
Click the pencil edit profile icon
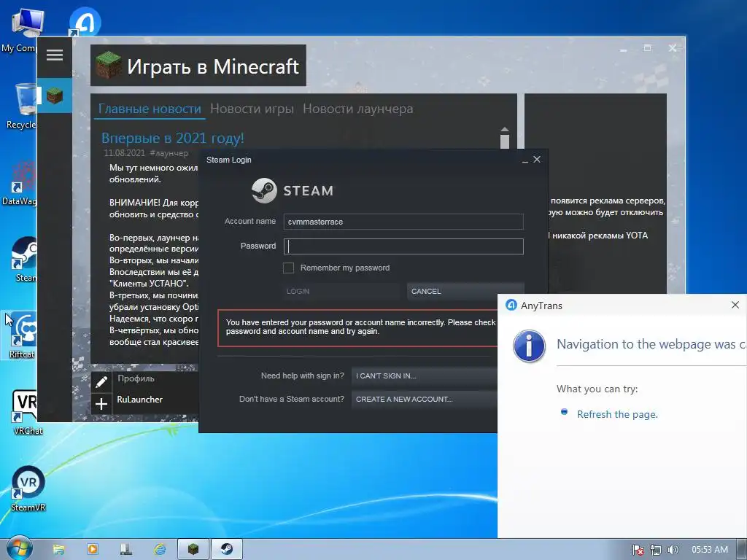tap(101, 381)
